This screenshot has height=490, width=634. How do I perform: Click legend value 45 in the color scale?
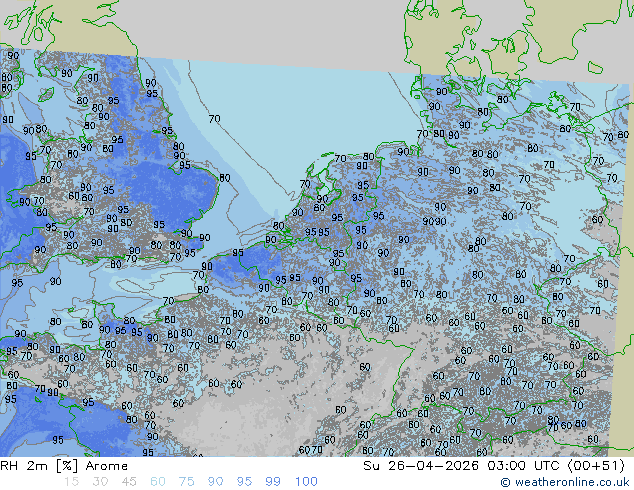click(129, 482)
